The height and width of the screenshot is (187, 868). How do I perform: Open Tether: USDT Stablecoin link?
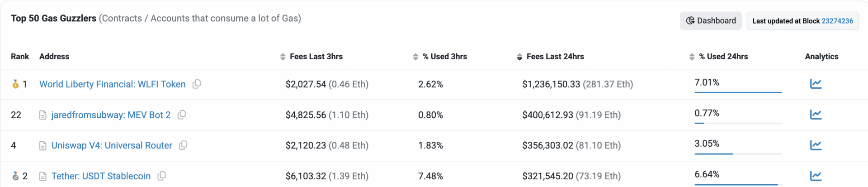coord(101,176)
